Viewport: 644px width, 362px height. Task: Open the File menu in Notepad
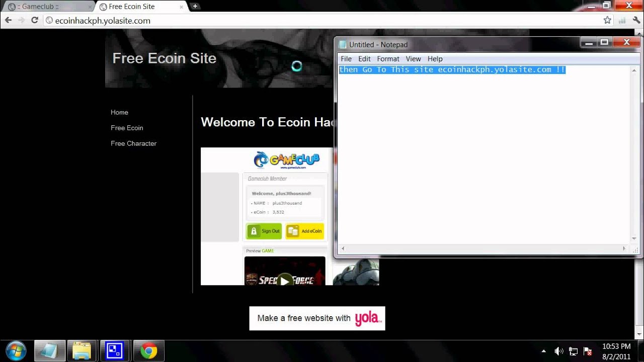(x=346, y=59)
